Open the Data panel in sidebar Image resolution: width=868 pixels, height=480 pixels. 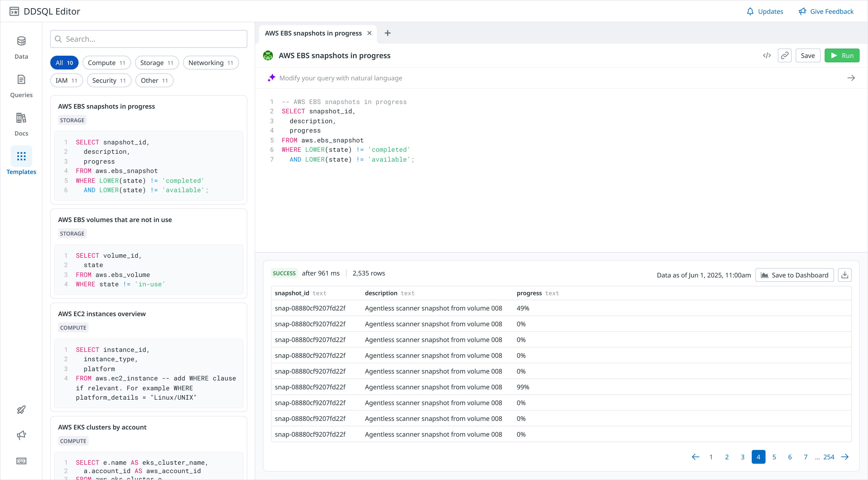click(x=21, y=46)
